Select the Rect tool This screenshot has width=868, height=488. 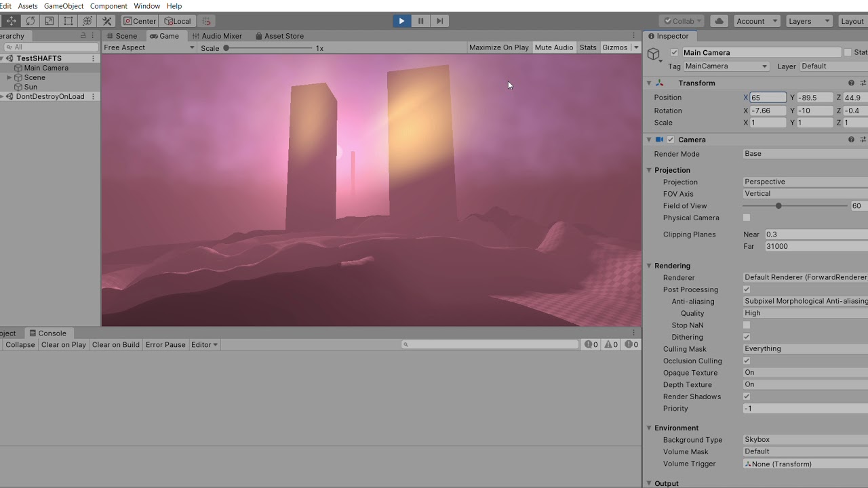click(x=68, y=21)
